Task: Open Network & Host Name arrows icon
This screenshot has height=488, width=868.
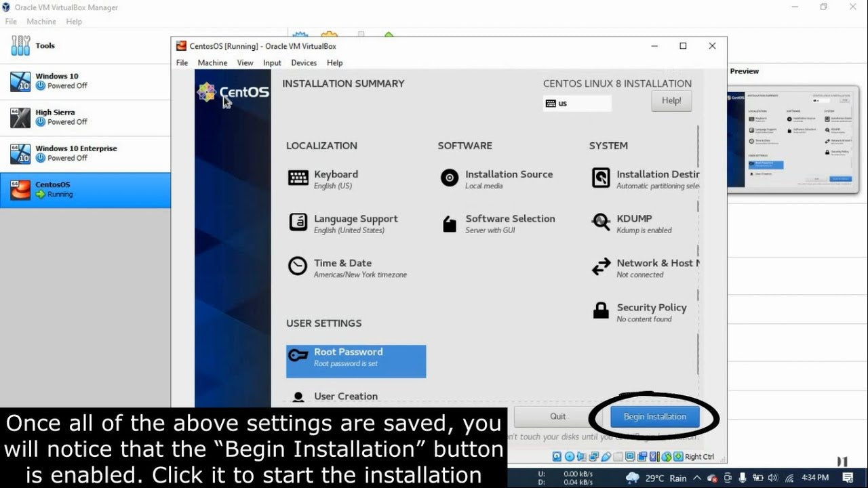Action: tap(601, 267)
